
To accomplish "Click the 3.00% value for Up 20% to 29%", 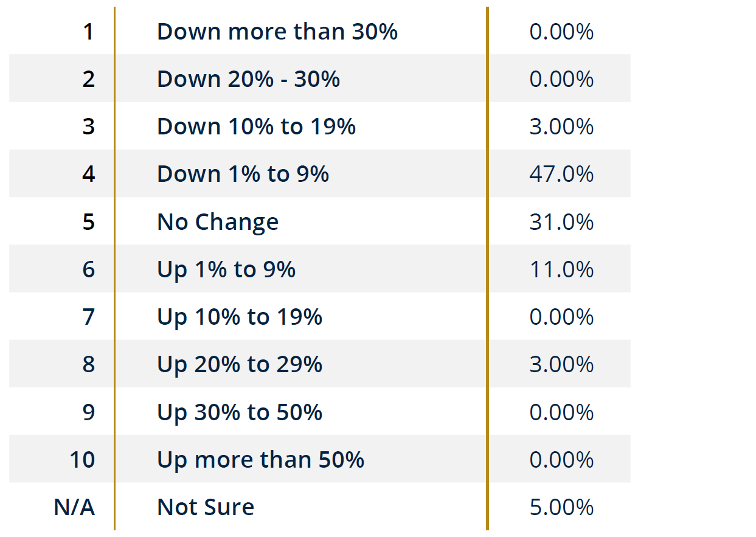I will click(561, 364).
